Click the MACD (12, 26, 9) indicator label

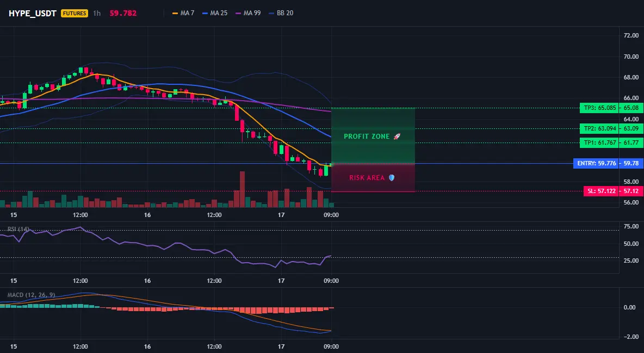pyautogui.click(x=31, y=295)
